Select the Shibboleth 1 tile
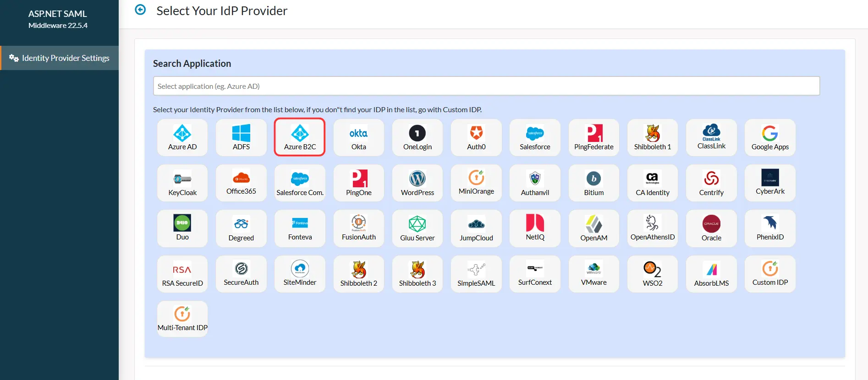This screenshot has width=868, height=380. 653,137
